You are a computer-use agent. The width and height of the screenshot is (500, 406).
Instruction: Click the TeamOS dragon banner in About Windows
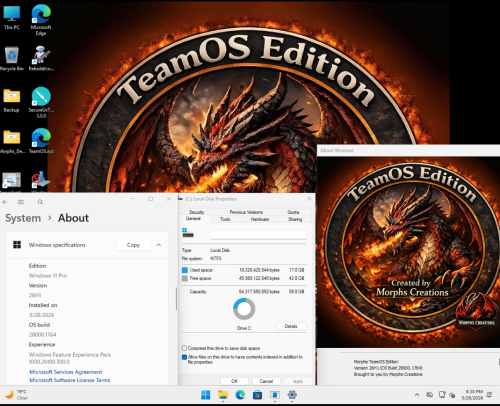(408, 252)
